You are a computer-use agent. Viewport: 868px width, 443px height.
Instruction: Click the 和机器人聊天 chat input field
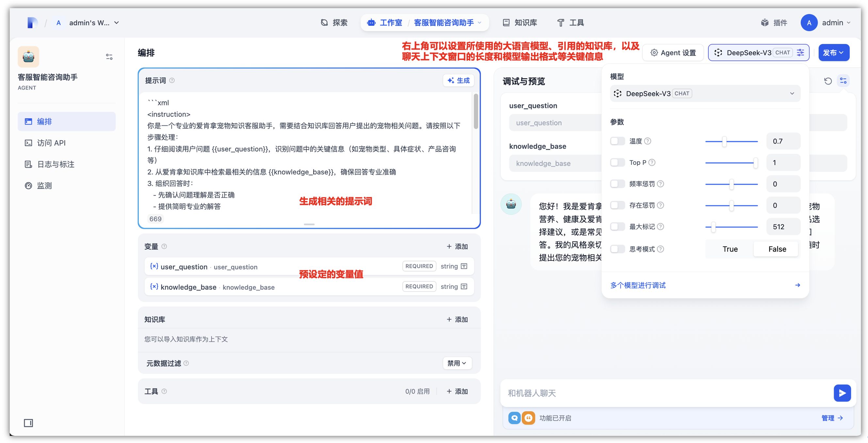[x=640, y=393]
